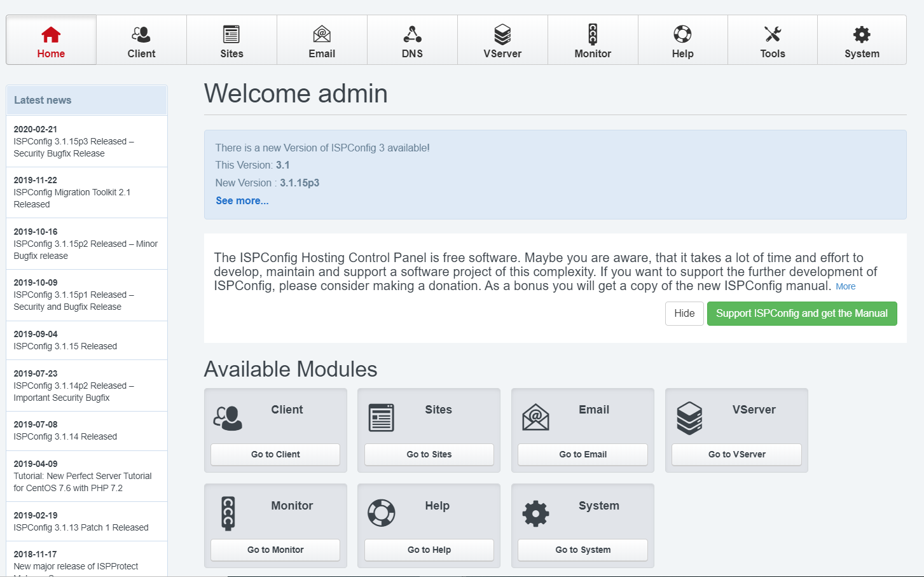This screenshot has width=924, height=577.
Task: Select the Monitor tab label
Action: (x=593, y=53)
